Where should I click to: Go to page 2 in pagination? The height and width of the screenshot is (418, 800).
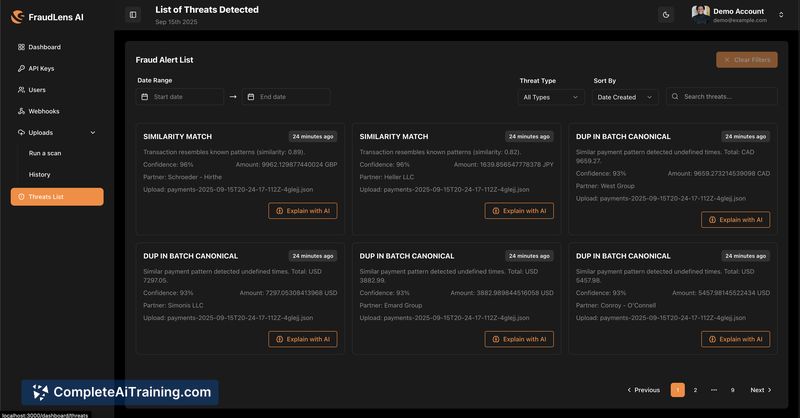[x=695, y=390]
